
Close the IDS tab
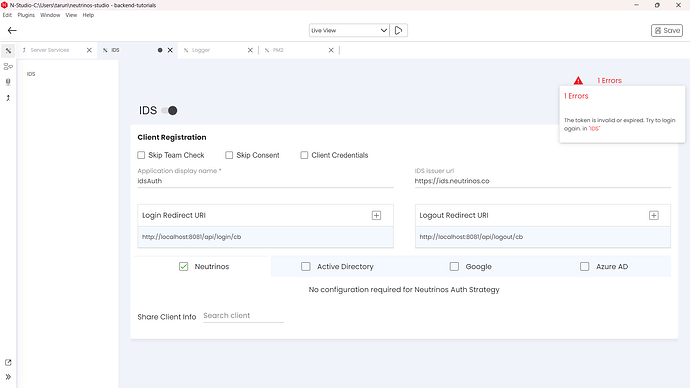coord(170,50)
